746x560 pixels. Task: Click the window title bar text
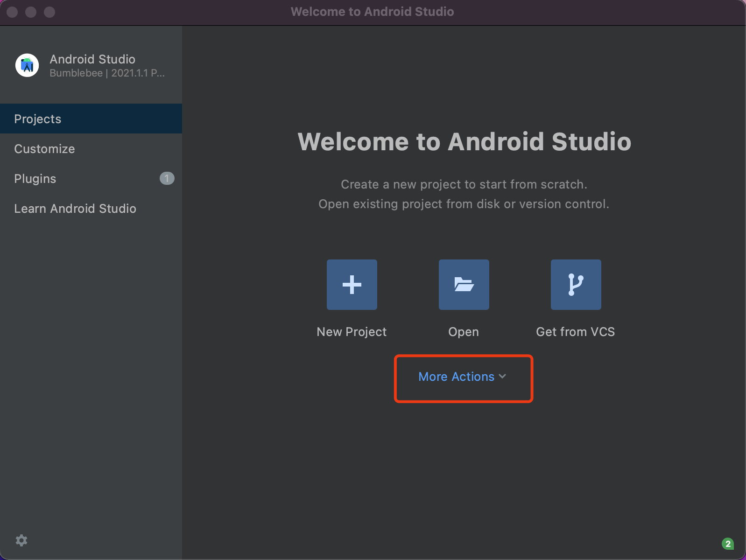pyautogui.click(x=373, y=12)
